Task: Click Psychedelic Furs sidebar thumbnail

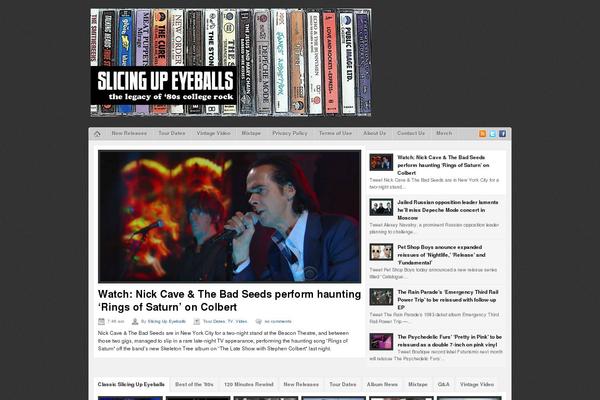Action: coord(381,341)
